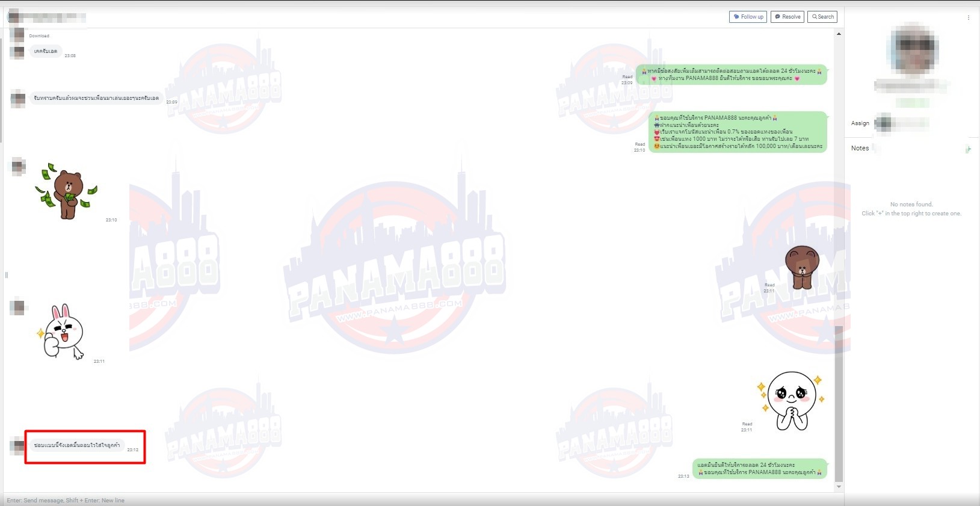Click the Download link at top of chat

(x=39, y=36)
